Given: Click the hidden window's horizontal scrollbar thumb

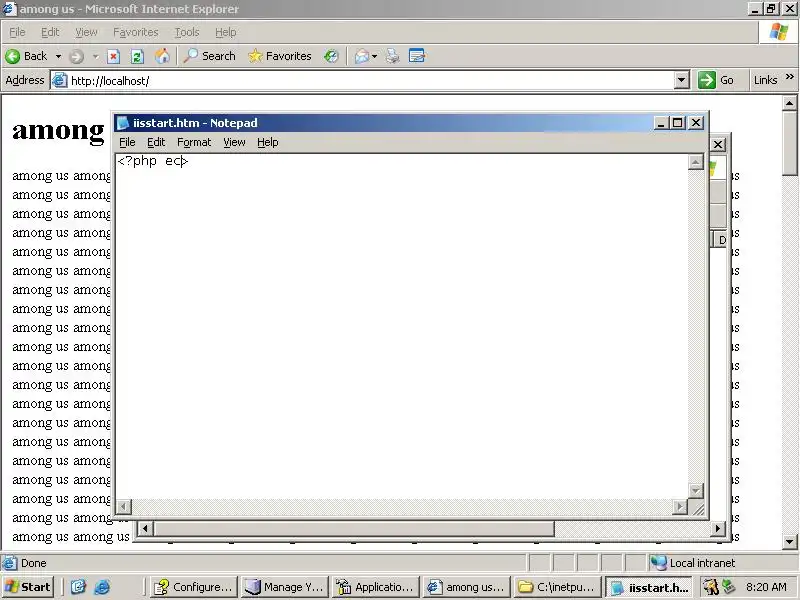Looking at the screenshot, I should coord(354,529).
